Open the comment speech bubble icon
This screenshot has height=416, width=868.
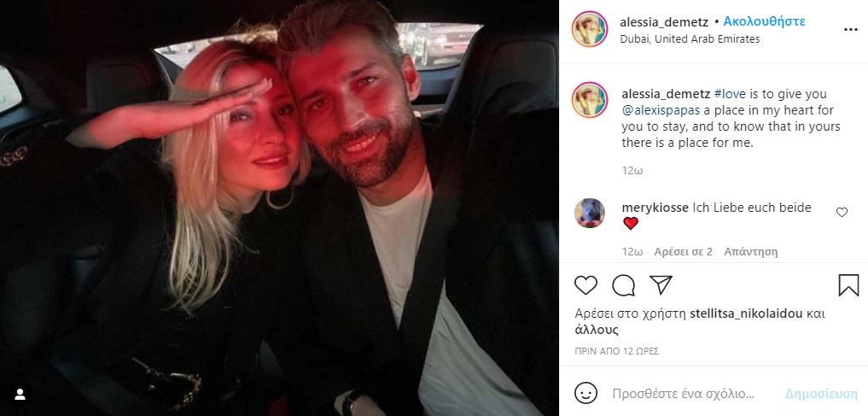pos(623,285)
